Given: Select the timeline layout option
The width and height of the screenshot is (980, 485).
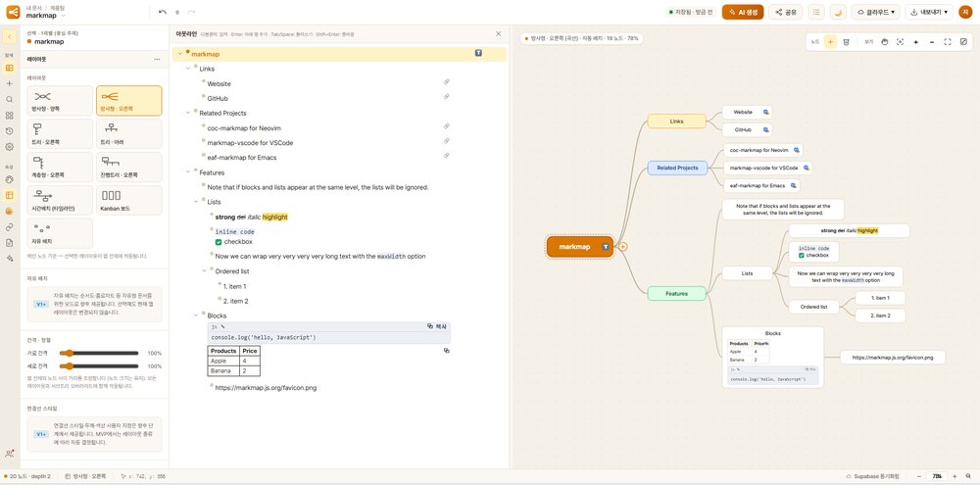Looking at the screenshot, I should [x=60, y=200].
